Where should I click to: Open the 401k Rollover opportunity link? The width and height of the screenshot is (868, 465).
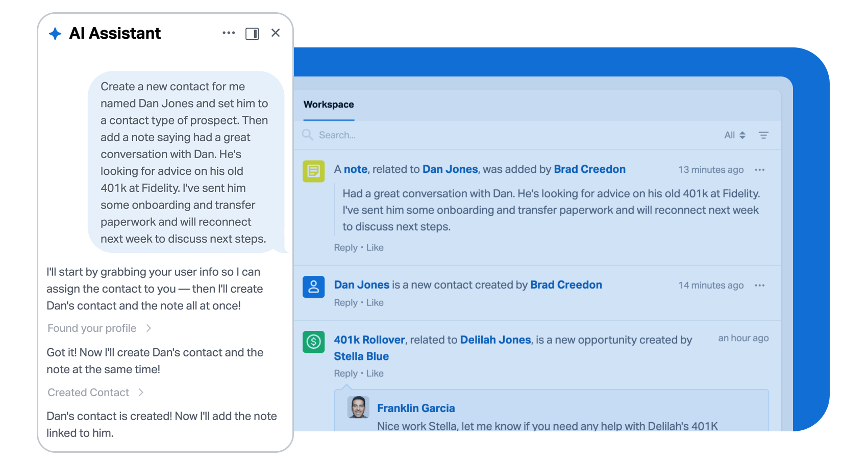369,340
